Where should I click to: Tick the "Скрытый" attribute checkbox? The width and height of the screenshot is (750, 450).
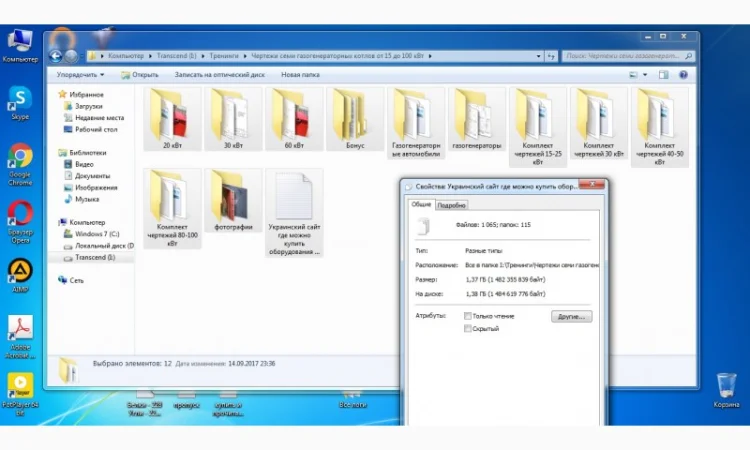[x=468, y=328]
